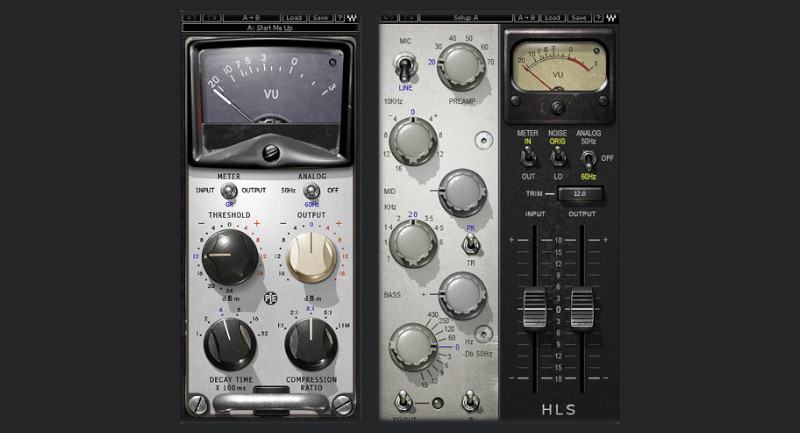Click the Decay Time knob
The image size is (800, 433).
228,344
